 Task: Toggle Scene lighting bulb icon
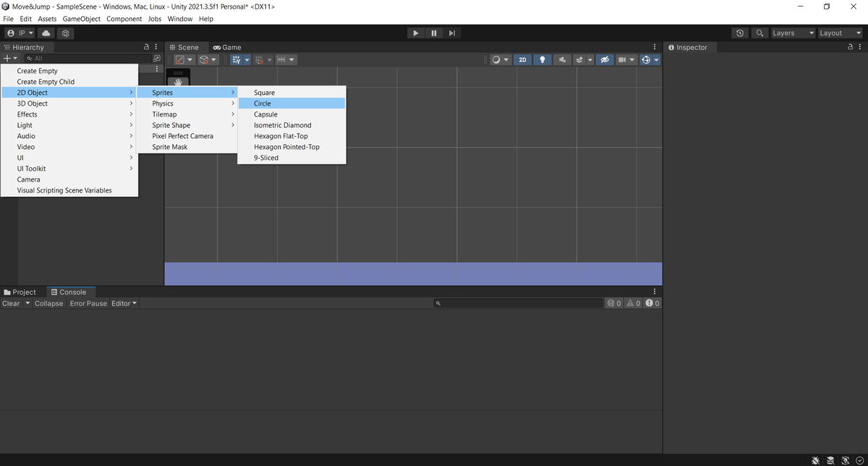542,60
